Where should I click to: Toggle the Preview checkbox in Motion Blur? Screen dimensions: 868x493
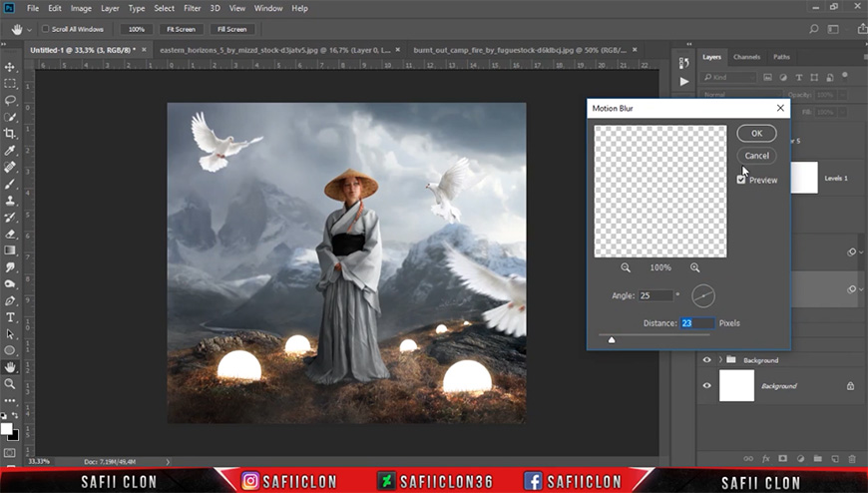[741, 180]
